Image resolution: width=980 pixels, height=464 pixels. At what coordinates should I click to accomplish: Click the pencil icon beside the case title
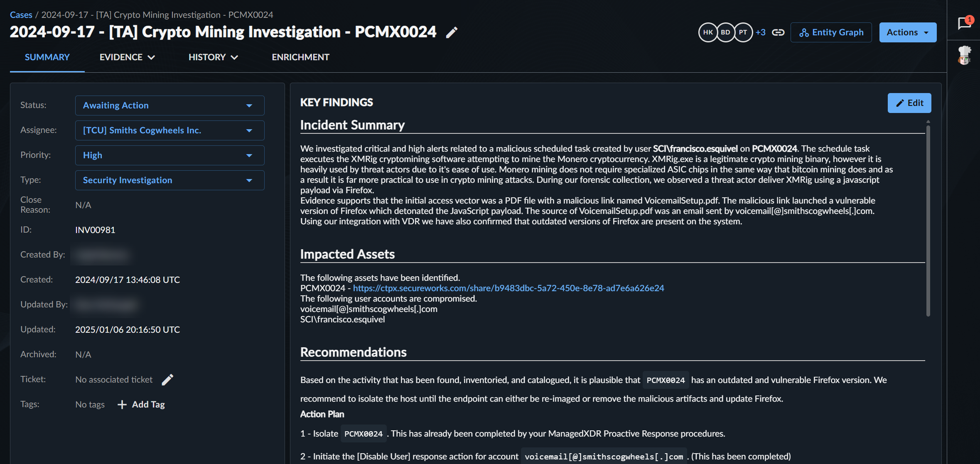(x=452, y=32)
